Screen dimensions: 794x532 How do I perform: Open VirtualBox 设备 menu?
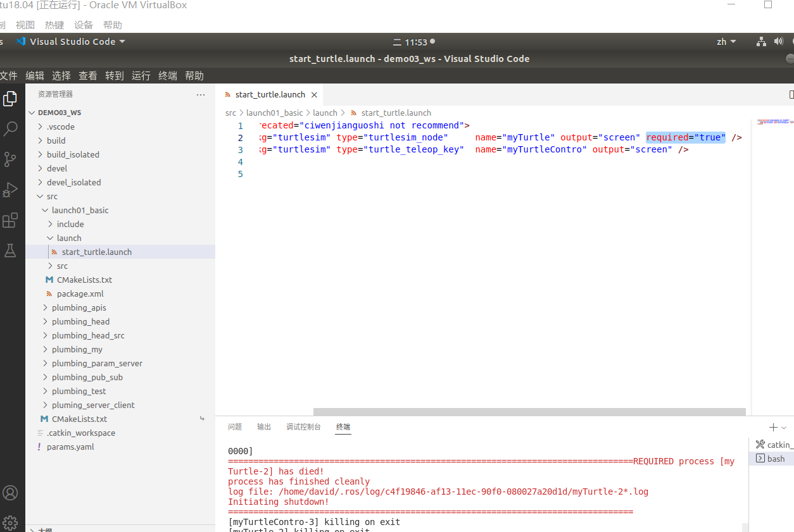point(84,25)
